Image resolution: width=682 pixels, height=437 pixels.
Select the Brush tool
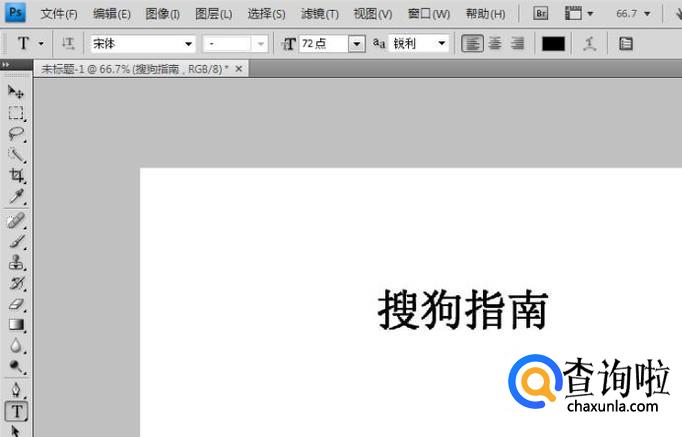pyautogui.click(x=16, y=242)
